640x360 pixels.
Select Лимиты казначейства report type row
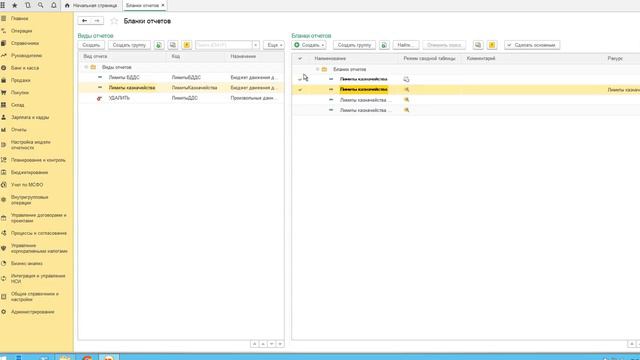181,87
